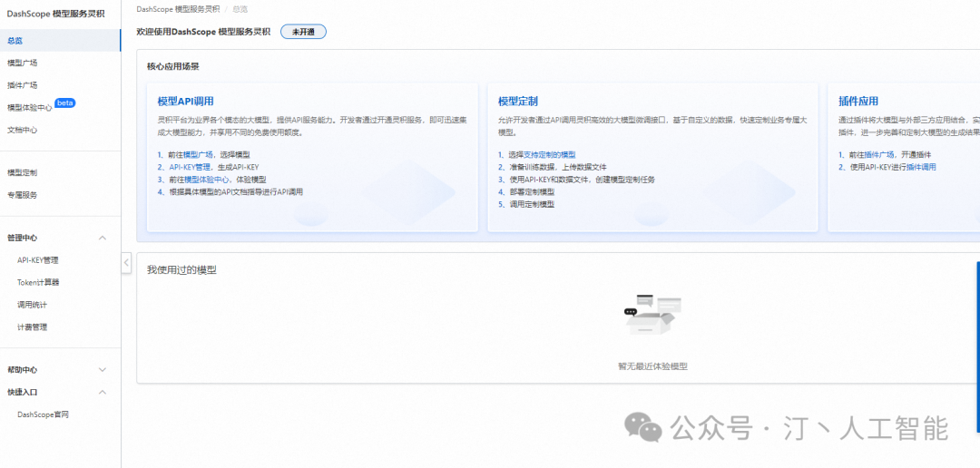Image resolution: width=980 pixels, height=468 pixels.
Task: Collapse the sidebar with the arrow handle
Action: [126, 263]
